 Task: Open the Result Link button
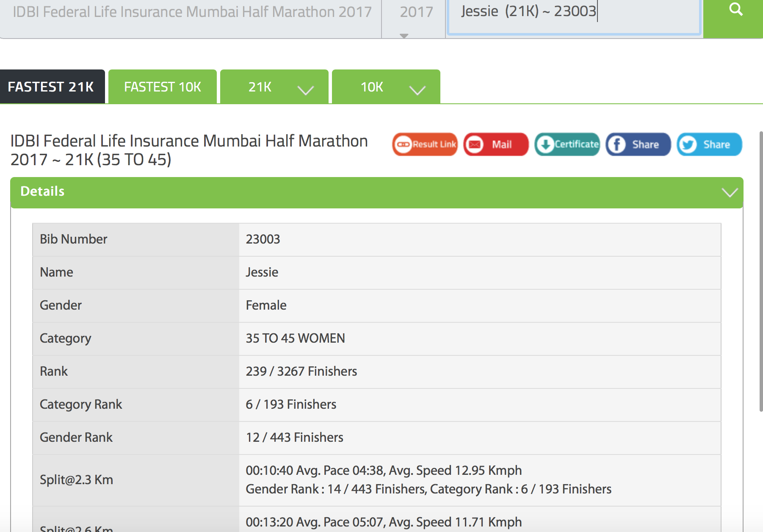pos(425,144)
